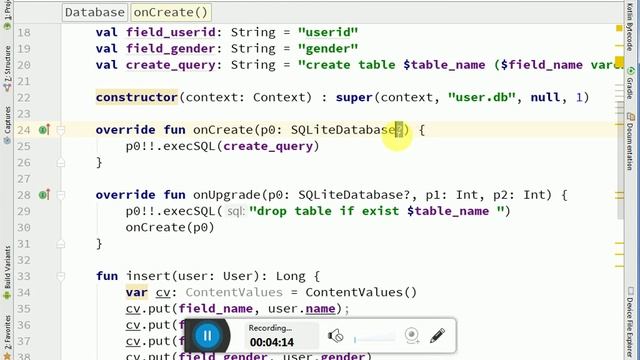Click override gutter icon on line 28
Viewport: 640px width, 360px height.
[44, 195]
